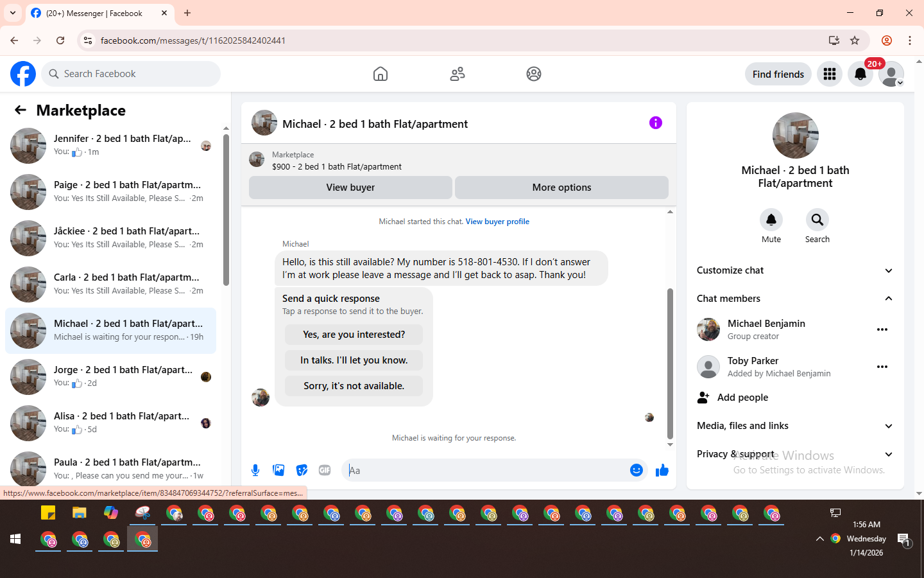Screen dimensions: 924x578
Task: Focus the Aa message input field
Action: click(x=484, y=470)
